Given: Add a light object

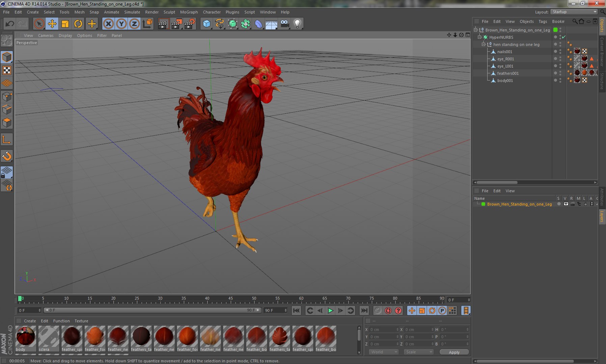Looking at the screenshot, I should (297, 24).
